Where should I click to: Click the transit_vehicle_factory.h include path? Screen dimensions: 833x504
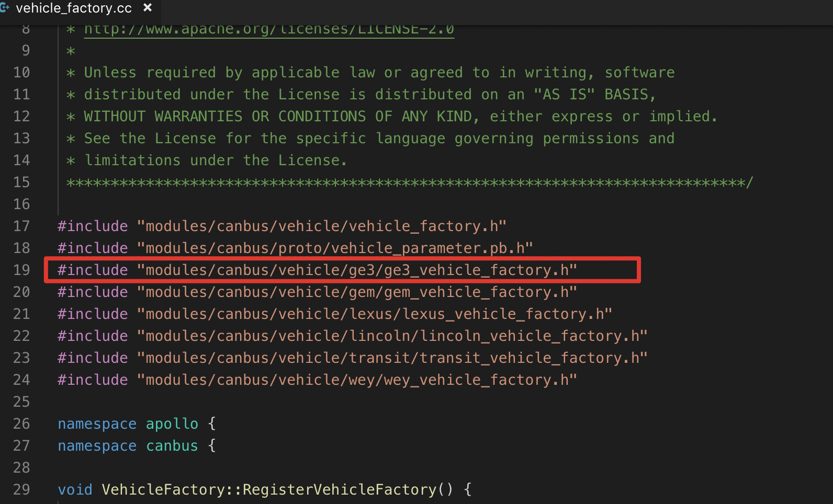pyautogui.click(x=392, y=358)
